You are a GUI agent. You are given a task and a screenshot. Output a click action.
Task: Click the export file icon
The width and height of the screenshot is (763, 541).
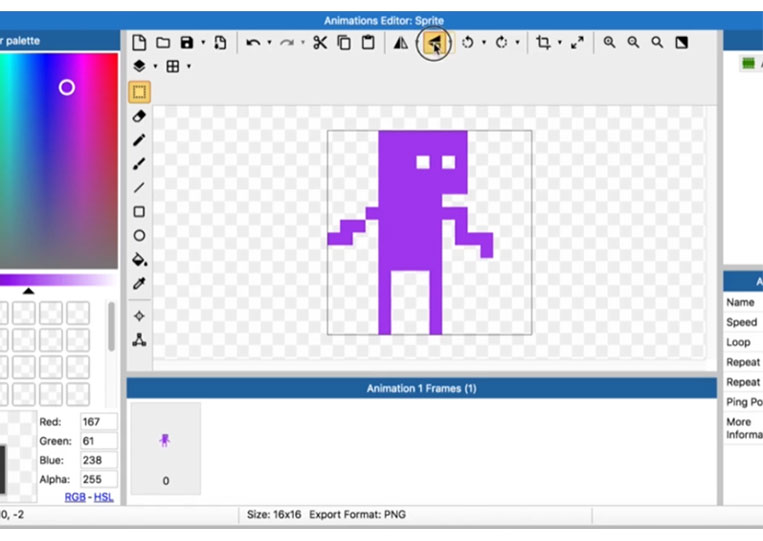click(x=220, y=42)
